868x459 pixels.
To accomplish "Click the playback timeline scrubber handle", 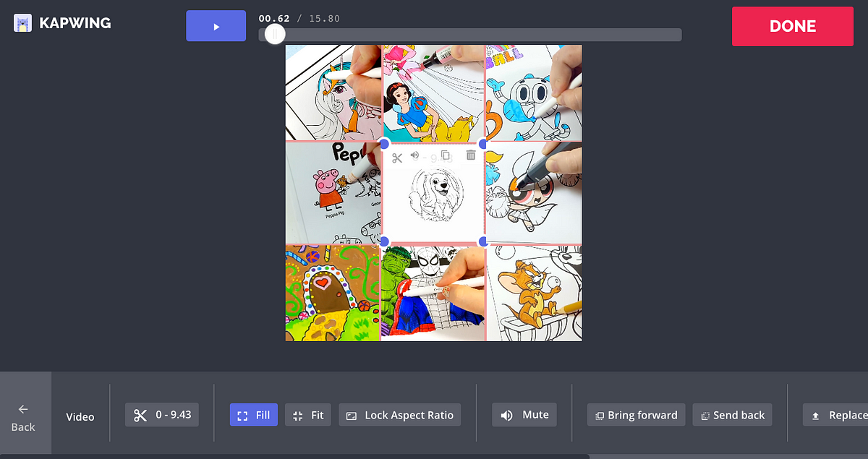I will click(x=274, y=34).
